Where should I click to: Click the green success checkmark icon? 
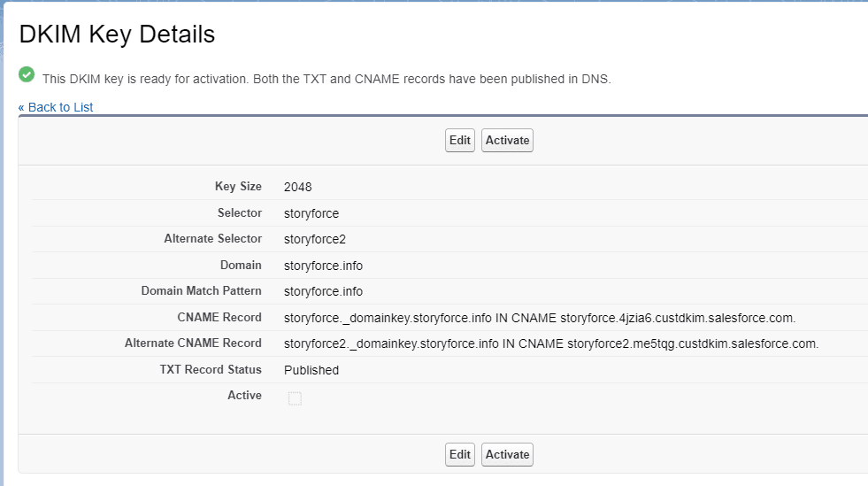[27, 75]
